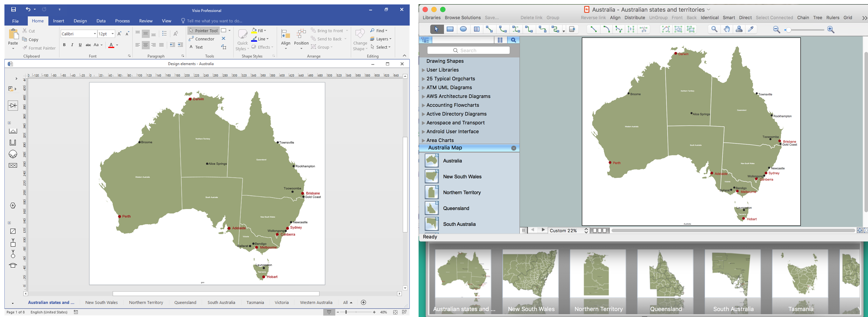The height and width of the screenshot is (317, 868).
Task: Toggle align-middle vertical text option
Action: (x=146, y=33)
